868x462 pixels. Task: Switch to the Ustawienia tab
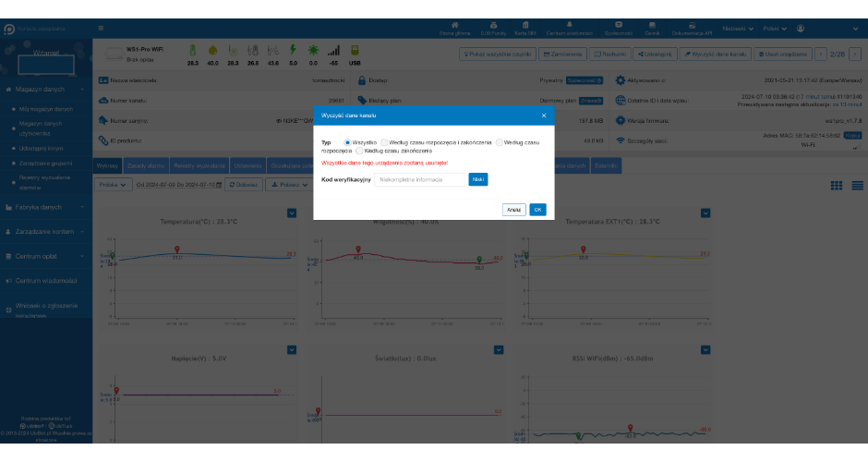(247, 165)
